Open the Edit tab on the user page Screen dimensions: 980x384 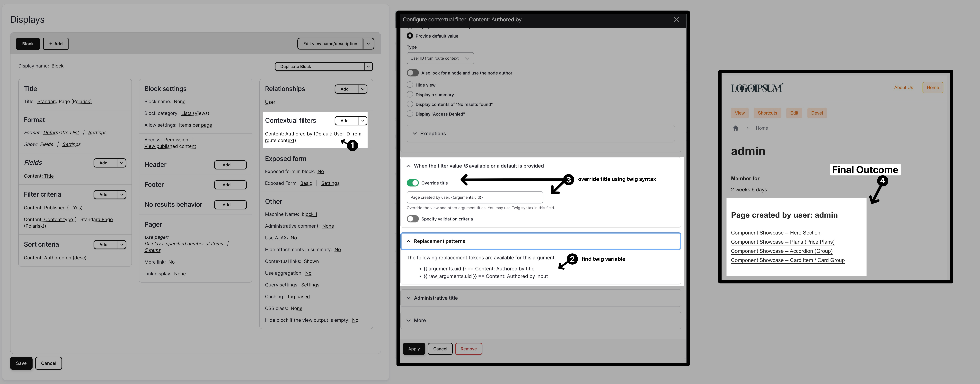[x=794, y=113]
